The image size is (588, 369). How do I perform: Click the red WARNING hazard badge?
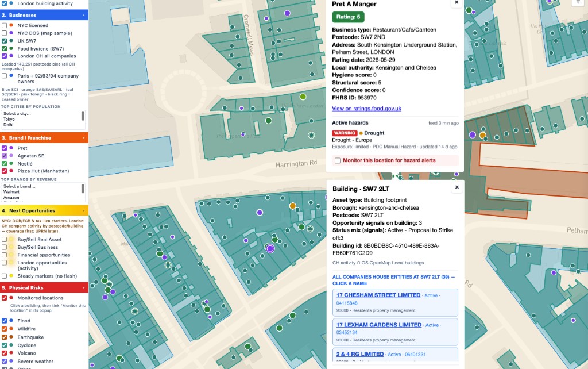tap(345, 133)
